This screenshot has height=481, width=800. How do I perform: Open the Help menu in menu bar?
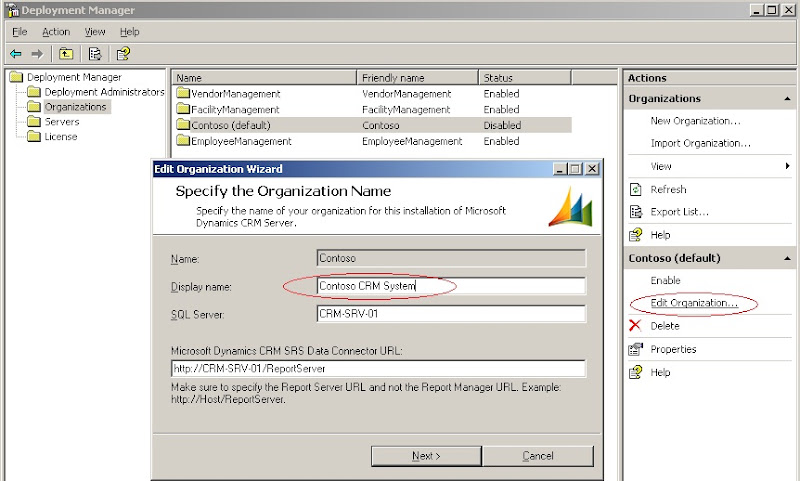coord(130,32)
